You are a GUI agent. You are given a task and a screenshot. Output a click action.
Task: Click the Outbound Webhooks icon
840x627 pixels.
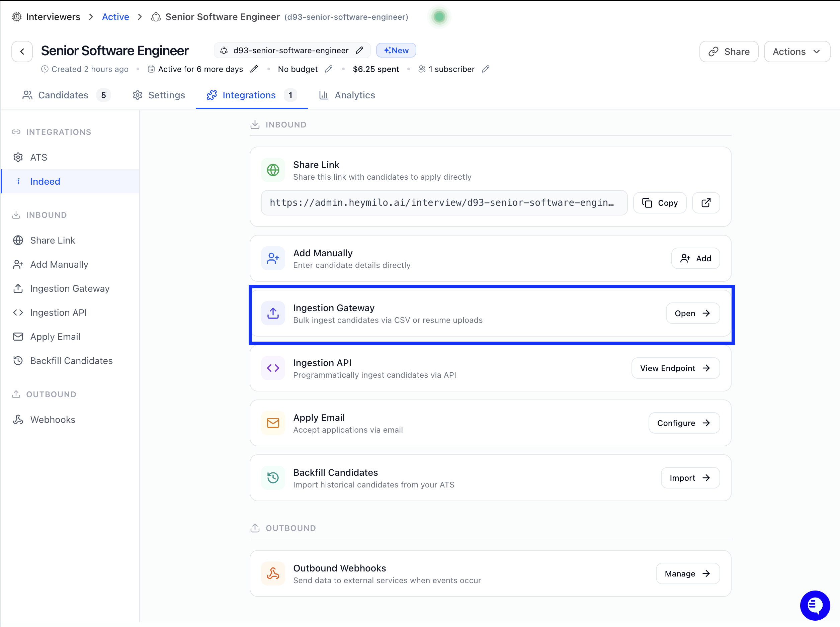click(x=273, y=573)
